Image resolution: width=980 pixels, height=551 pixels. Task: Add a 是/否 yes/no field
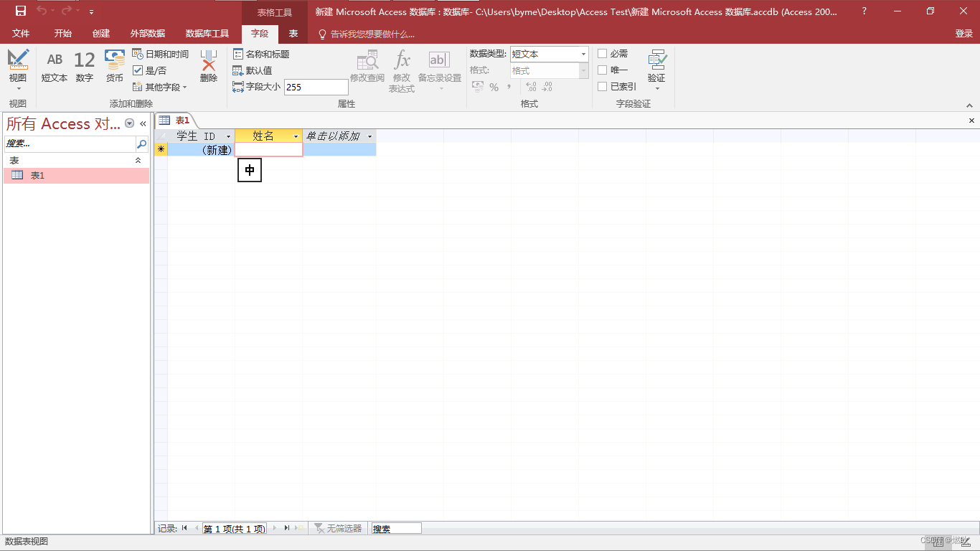[150, 70]
